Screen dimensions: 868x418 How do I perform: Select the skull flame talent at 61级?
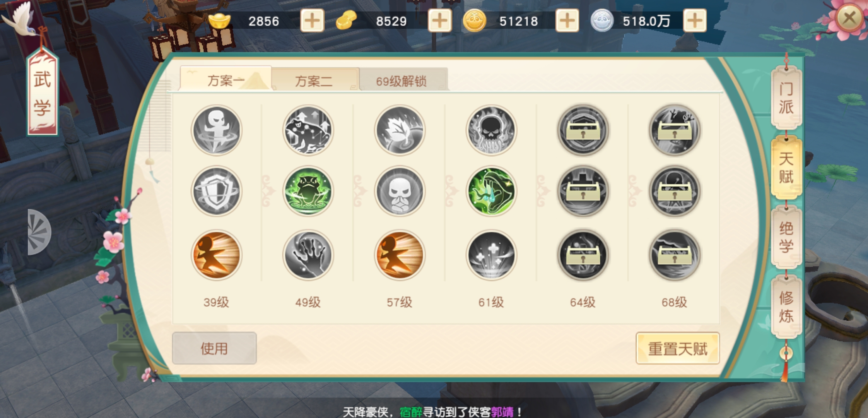click(x=491, y=130)
